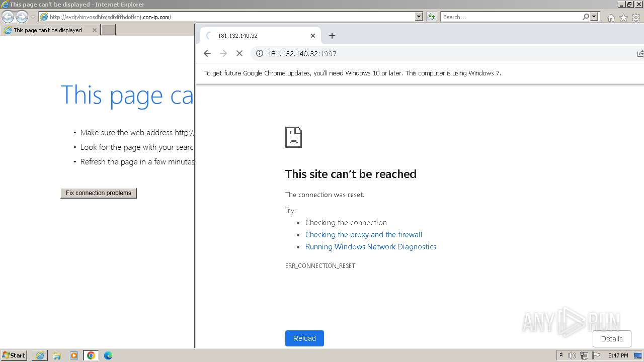Open the media player taskbar icon
644x362 pixels.
(x=74, y=355)
